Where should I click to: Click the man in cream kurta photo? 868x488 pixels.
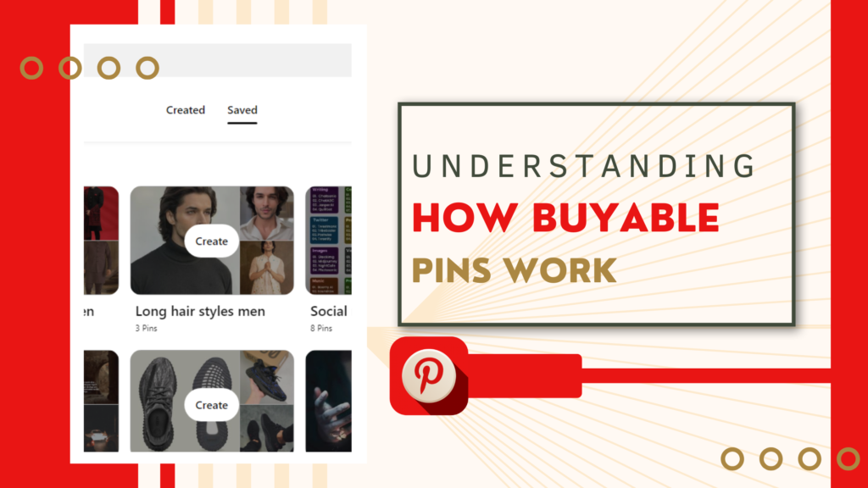(x=267, y=268)
